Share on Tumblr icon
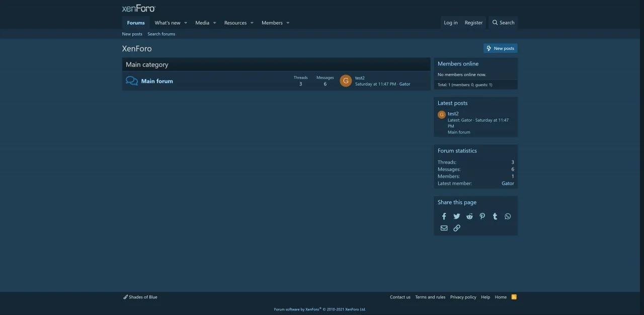This screenshot has width=644, height=315. (495, 216)
